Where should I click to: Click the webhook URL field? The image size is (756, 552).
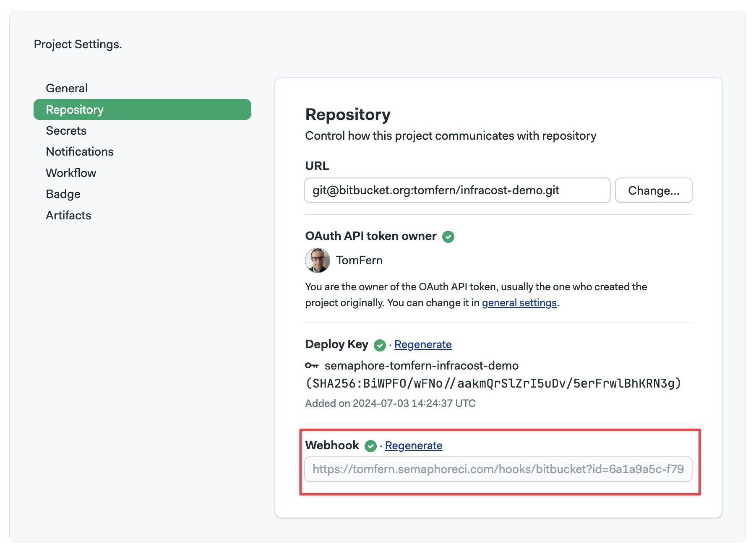[x=498, y=469]
